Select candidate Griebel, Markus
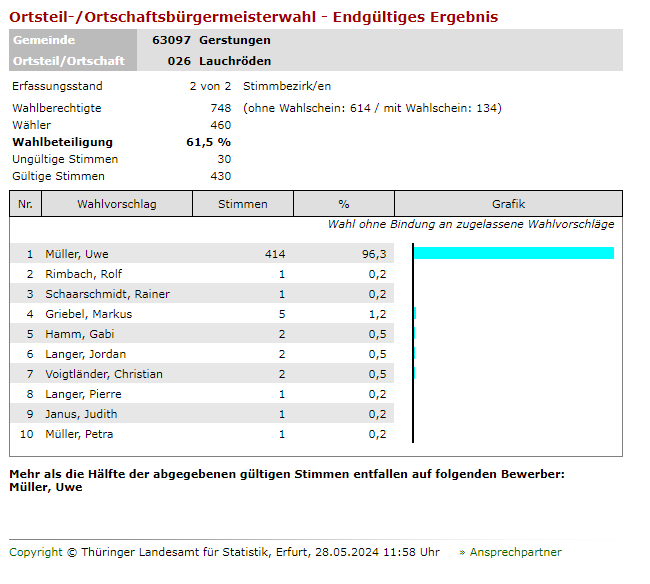The width and height of the screenshot is (650, 584). [88, 314]
